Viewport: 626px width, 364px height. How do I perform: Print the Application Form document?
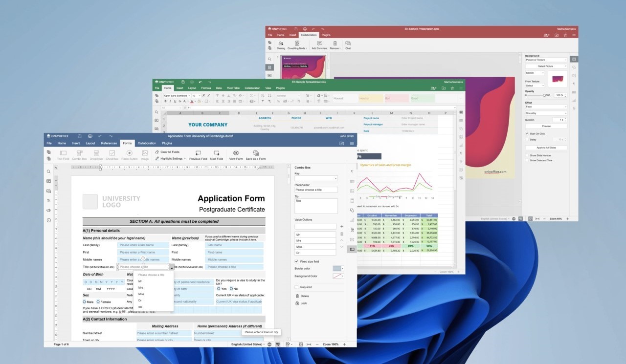(x=90, y=136)
